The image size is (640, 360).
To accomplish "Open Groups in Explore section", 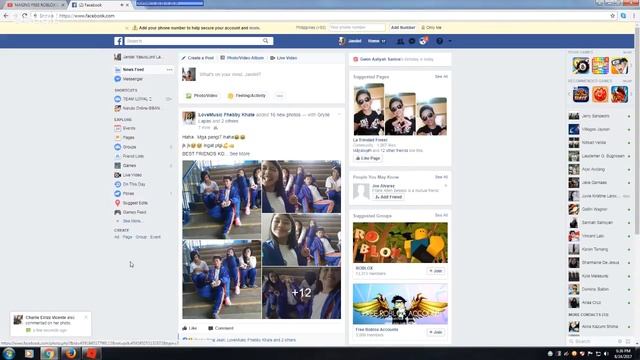I will 129,147.
